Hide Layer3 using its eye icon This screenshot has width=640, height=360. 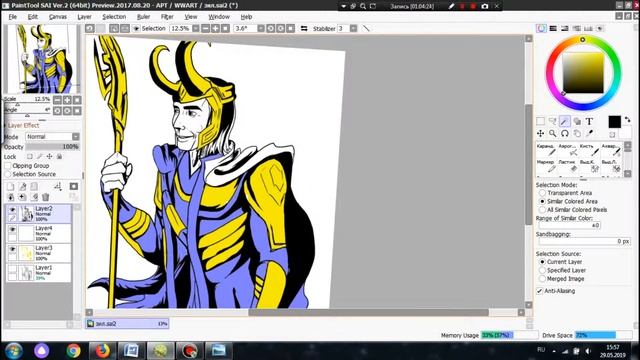[x=13, y=249]
